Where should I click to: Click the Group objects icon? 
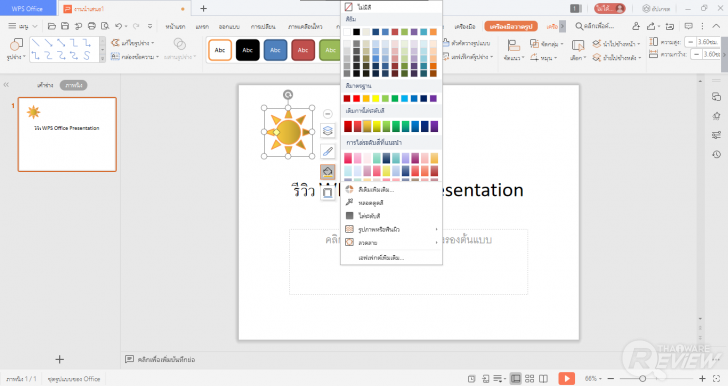tap(534, 44)
